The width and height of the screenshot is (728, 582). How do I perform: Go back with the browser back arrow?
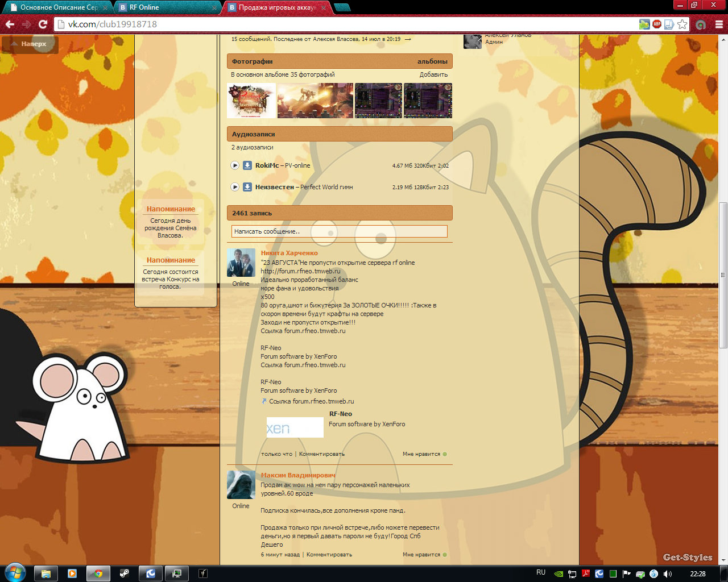coord(10,24)
